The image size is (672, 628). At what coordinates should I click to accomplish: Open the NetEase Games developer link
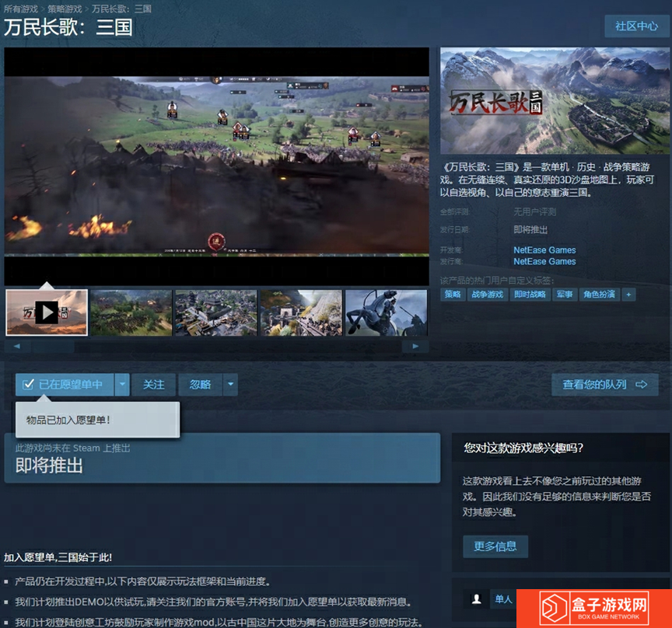pyautogui.click(x=544, y=249)
